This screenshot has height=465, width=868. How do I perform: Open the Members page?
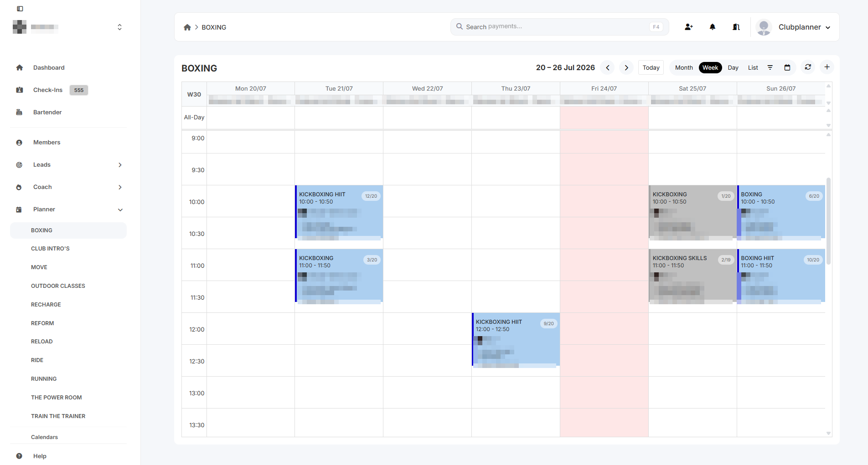[x=46, y=142]
